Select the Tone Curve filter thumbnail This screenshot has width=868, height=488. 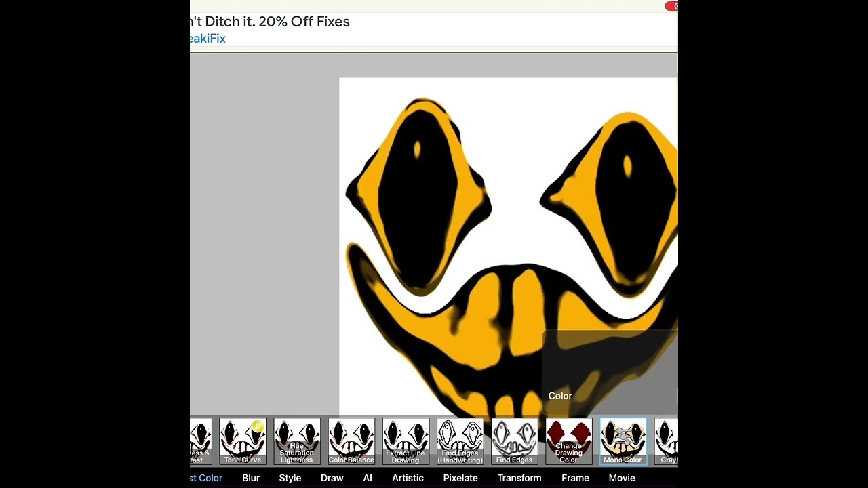[x=243, y=441]
